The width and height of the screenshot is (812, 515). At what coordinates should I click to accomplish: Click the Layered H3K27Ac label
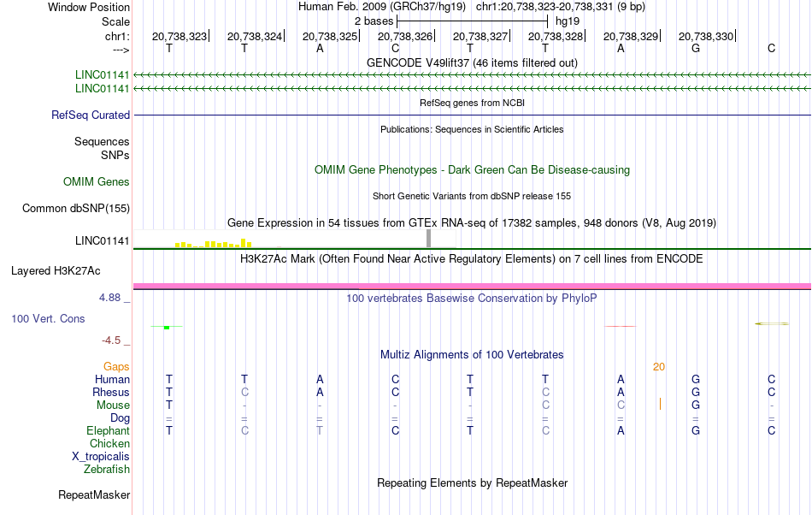(x=56, y=271)
